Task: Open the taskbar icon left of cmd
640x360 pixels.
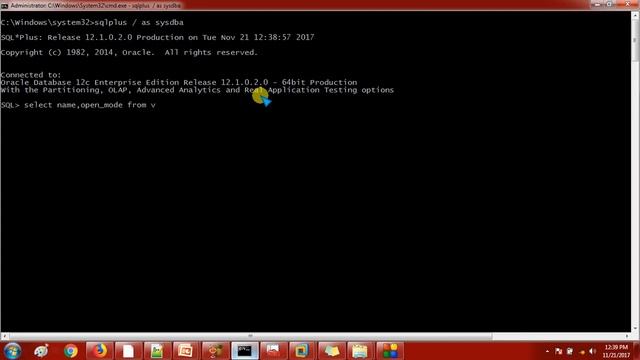Action: point(215,351)
